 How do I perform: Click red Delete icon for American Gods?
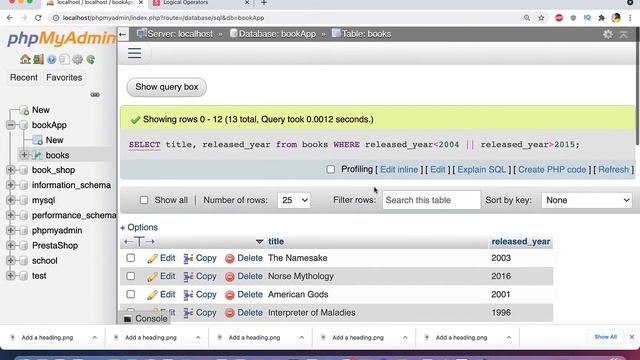(x=230, y=295)
